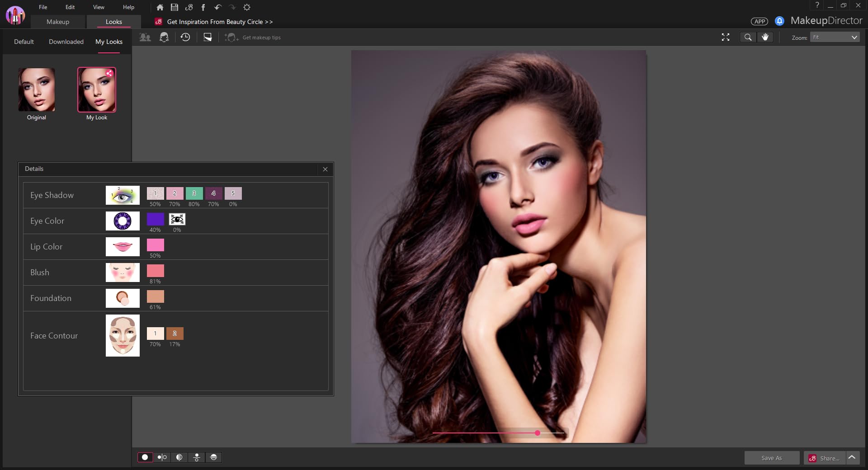Select the Original look thumbnail

(x=37, y=90)
